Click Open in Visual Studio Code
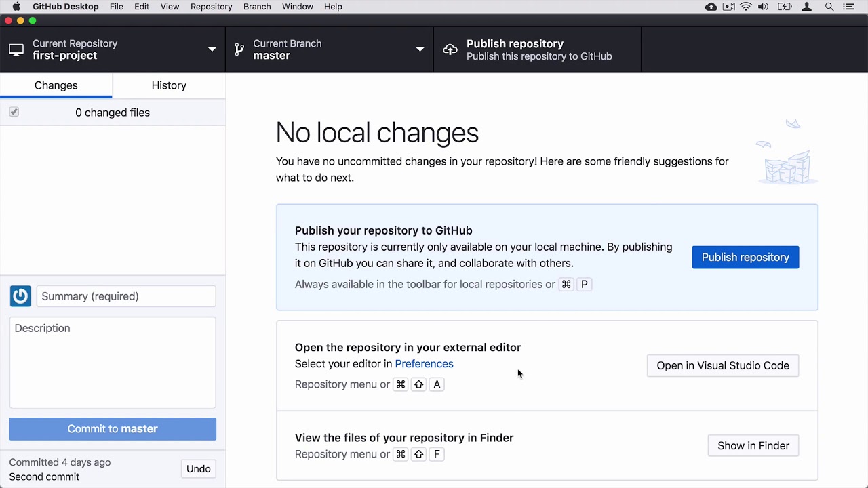The height and width of the screenshot is (488, 868). click(723, 365)
